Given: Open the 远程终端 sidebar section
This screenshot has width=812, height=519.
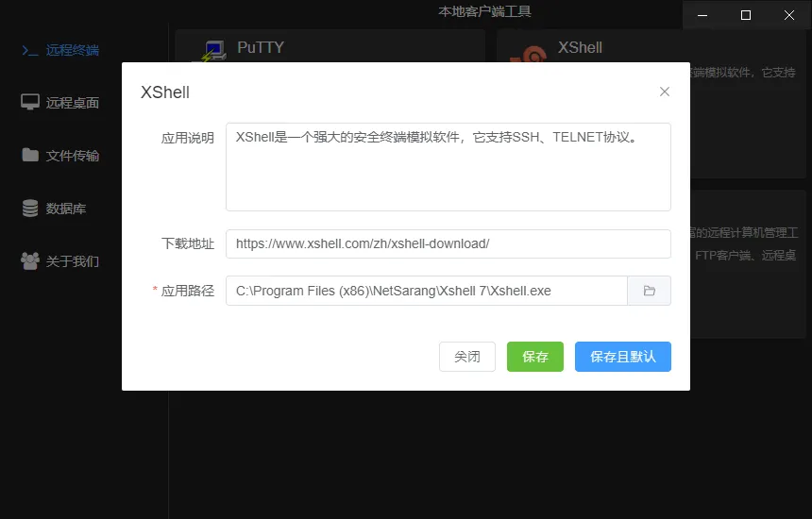Looking at the screenshot, I should coord(60,50).
